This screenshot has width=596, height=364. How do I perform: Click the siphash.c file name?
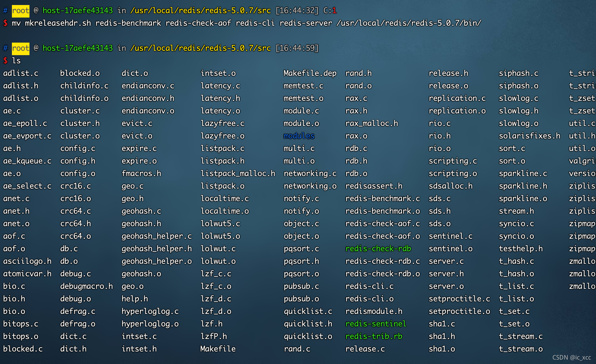coord(519,73)
